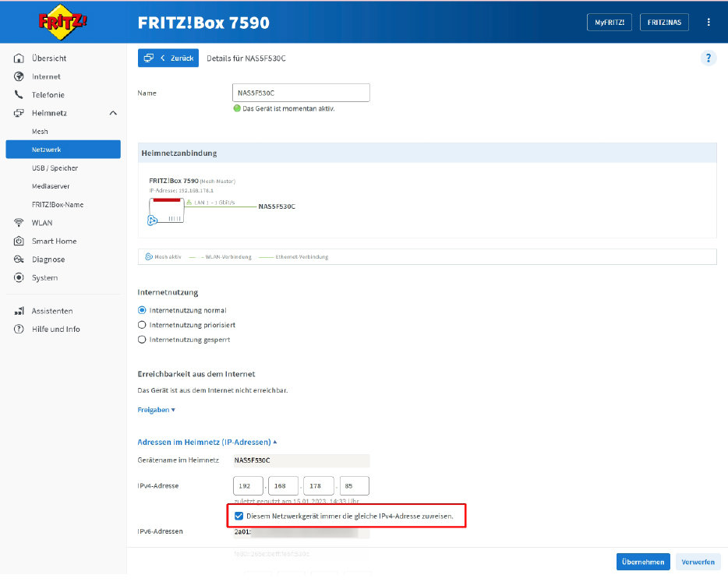The height and width of the screenshot is (582, 728).
Task: Click the Assistenten icon
Action: (x=19, y=312)
